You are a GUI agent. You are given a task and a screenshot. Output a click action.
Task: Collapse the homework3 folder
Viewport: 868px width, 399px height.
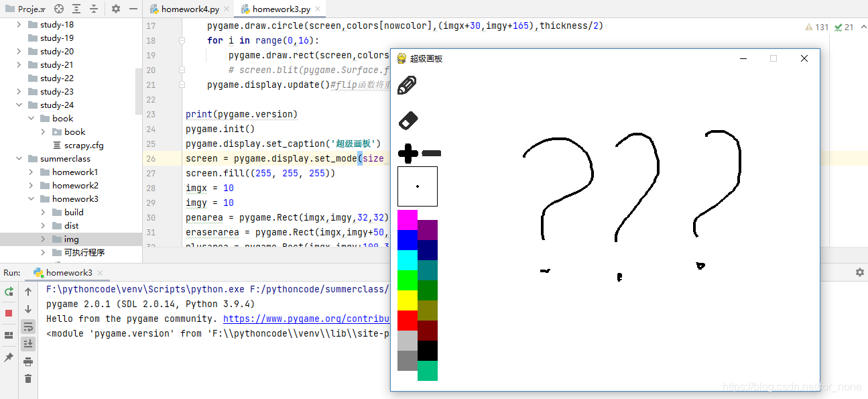pos(31,199)
